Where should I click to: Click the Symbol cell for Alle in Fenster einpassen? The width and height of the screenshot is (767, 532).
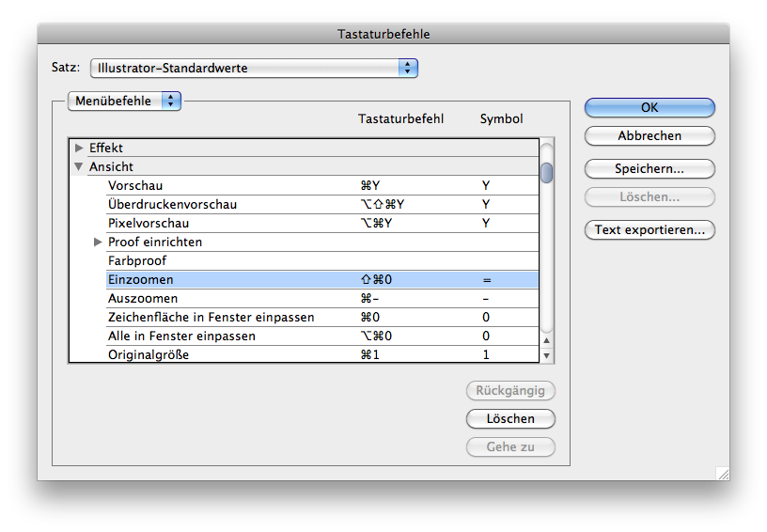pyautogui.click(x=486, y=336)
